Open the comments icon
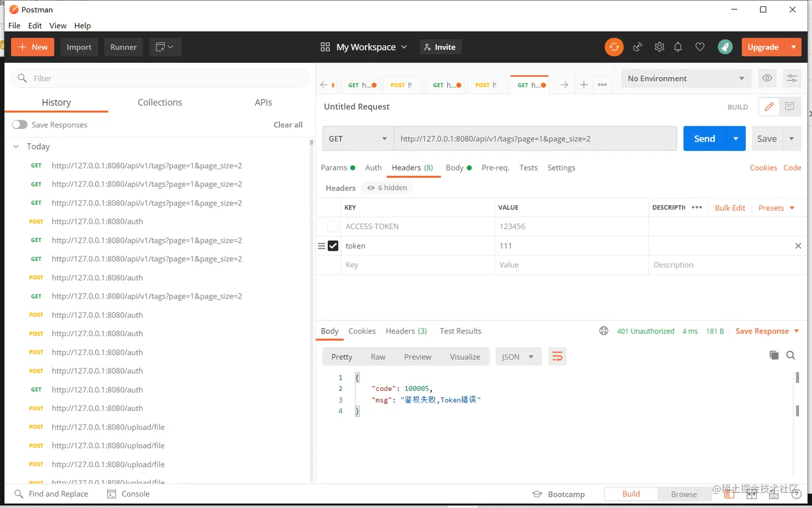 789,107
